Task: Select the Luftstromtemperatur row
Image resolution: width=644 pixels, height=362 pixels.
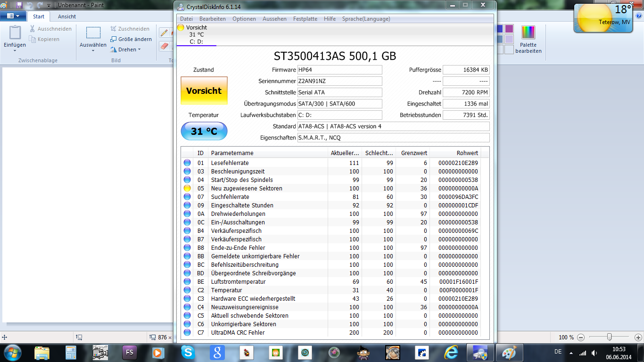Action: 331,281
